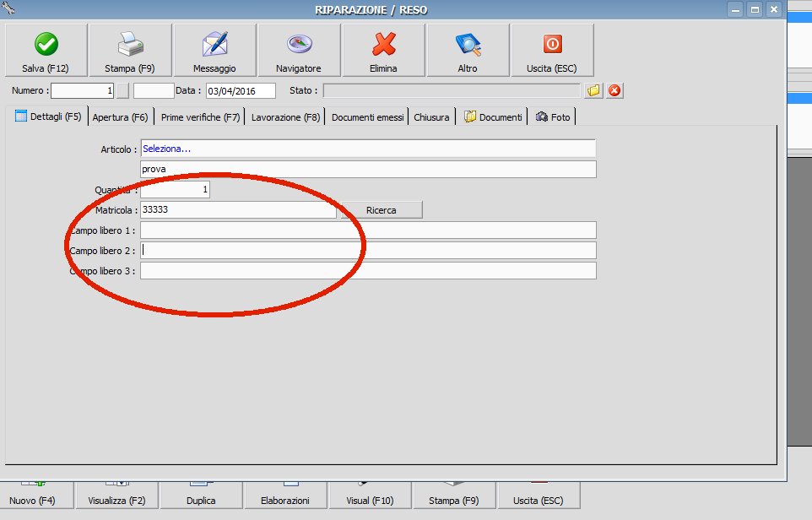The height and width of the screenshot is (520, 812).
Task: Maximize the RIPARAZIONE / RESO window
Action: [755, 9]
